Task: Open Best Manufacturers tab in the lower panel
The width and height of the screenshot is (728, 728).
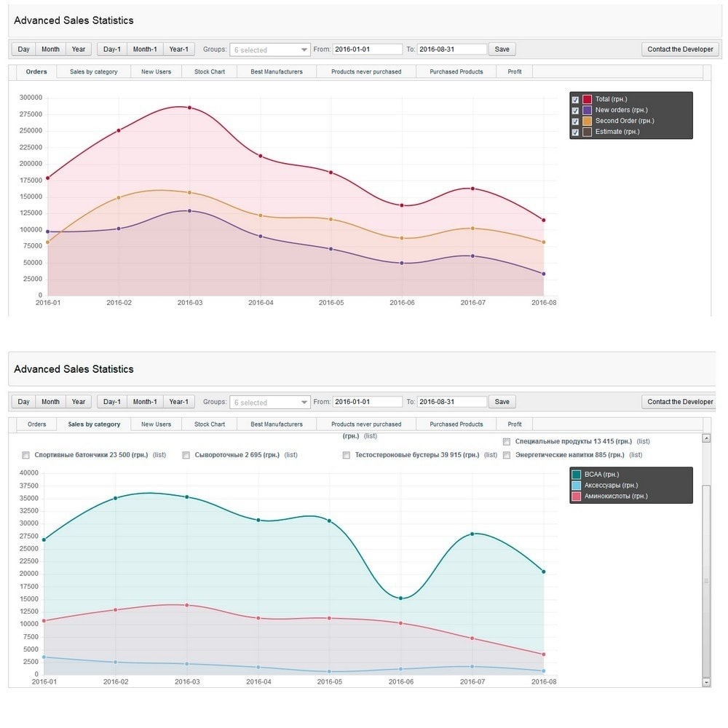Action: 277,424
